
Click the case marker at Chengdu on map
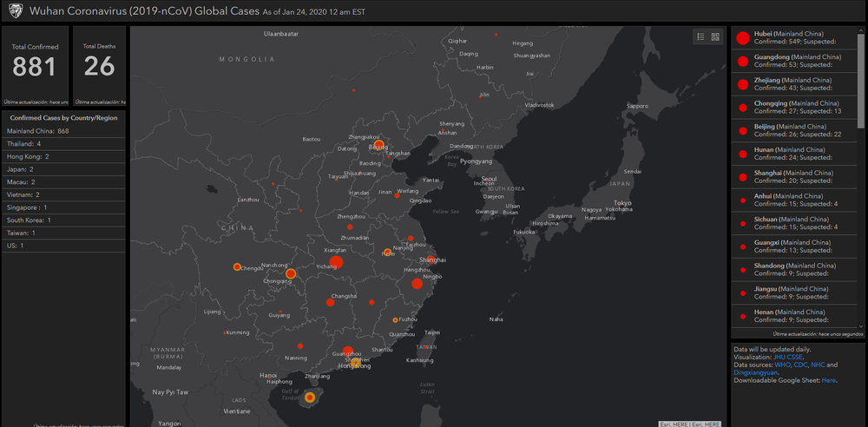pyautogui.click(x=235, y=267)
